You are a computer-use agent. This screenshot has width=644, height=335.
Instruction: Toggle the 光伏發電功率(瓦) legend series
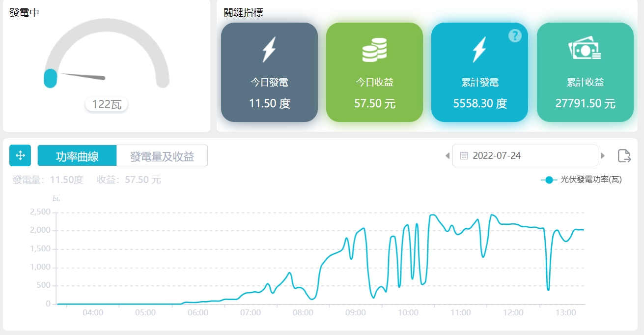pyautogui.click(x=581, y=180)
